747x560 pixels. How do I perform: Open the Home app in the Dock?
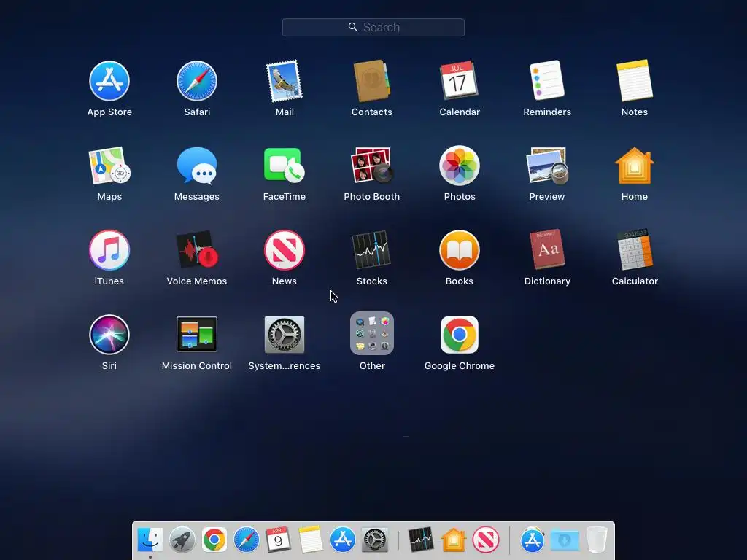454,540
